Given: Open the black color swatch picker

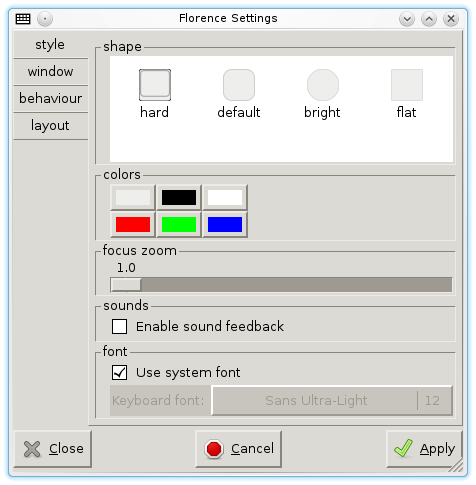Looking at the screenshot, I should (x=179, y=197).
